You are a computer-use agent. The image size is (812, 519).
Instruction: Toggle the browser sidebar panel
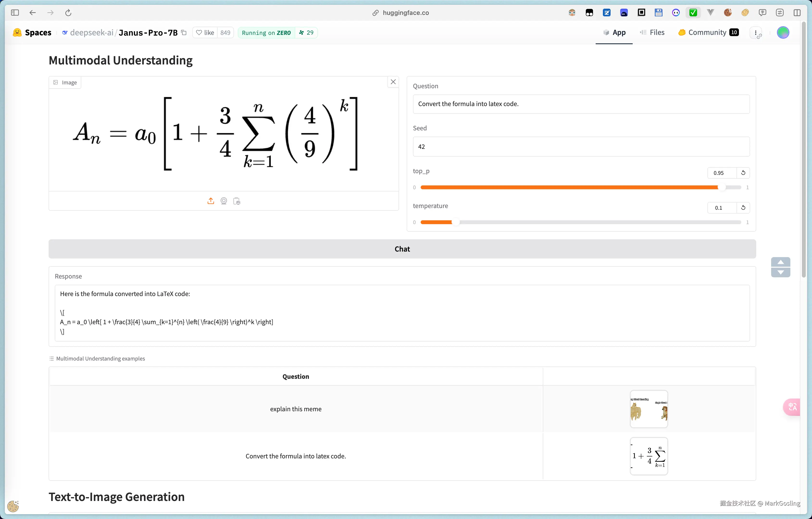pyautogui.click(x=15, y=13)
